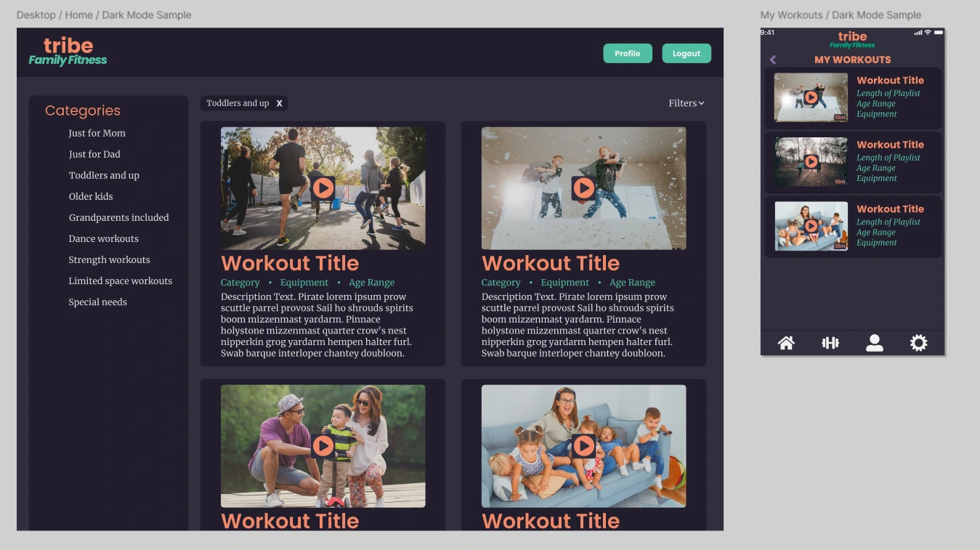Screen dimensions: 980x550
Task: Click Category link in the outdoor group workout card
Action: tap(240, 283)
